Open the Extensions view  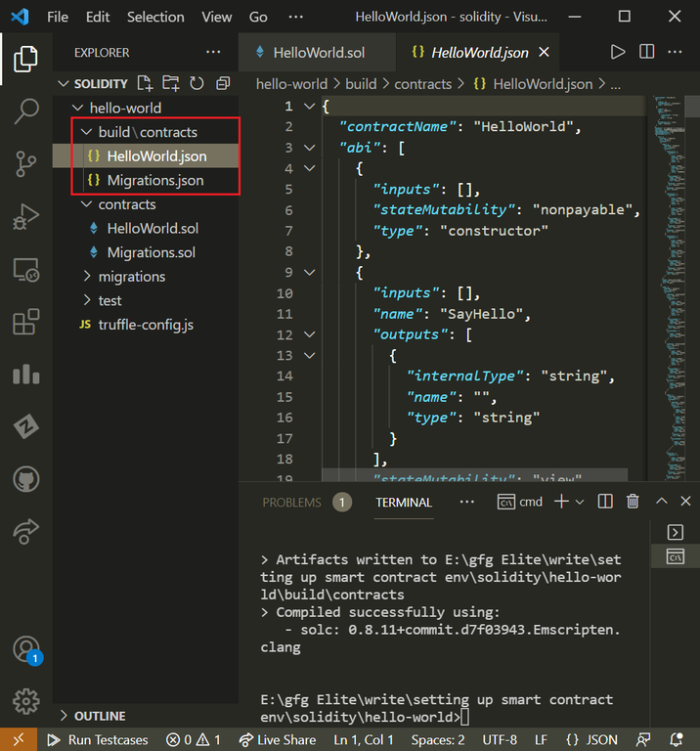[x=26, y=322]
